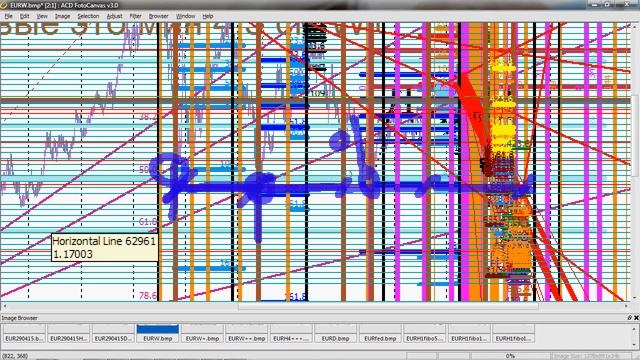Viewport: 640px width, 360px height.
Task: Select the EUR290415.b... thumbnail
Action: pos(24,333)
